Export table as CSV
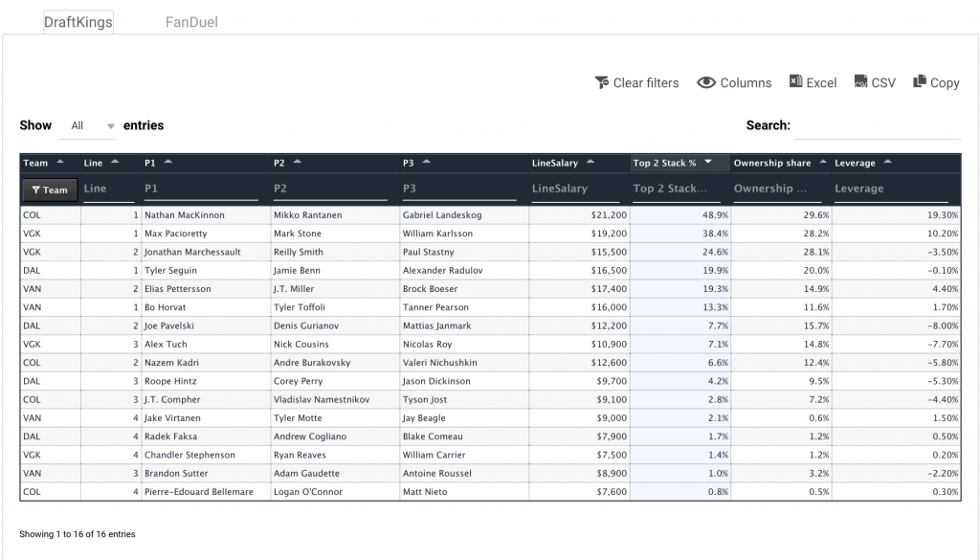This screenshot has height=560, width=980. [x=875, y=82]
